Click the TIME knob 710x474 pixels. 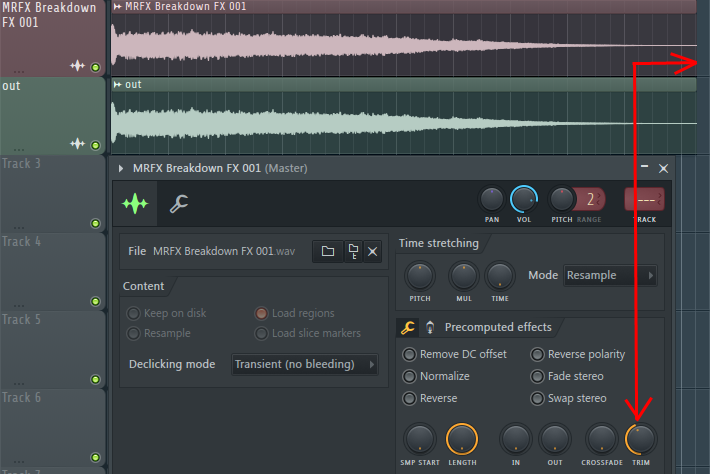tap(500, 276)
